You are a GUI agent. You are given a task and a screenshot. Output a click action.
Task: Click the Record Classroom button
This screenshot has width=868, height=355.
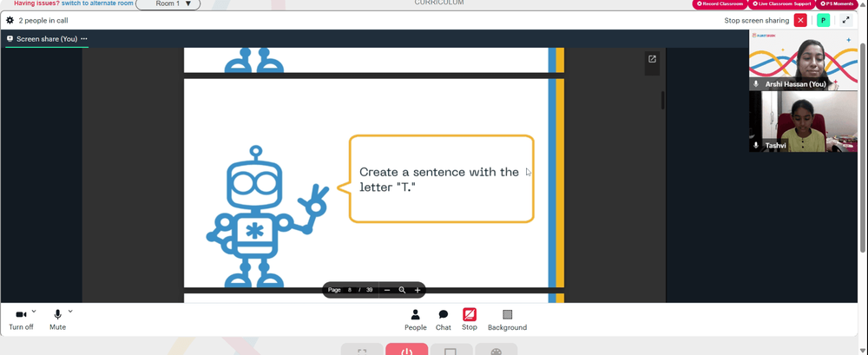click(720, 3)
